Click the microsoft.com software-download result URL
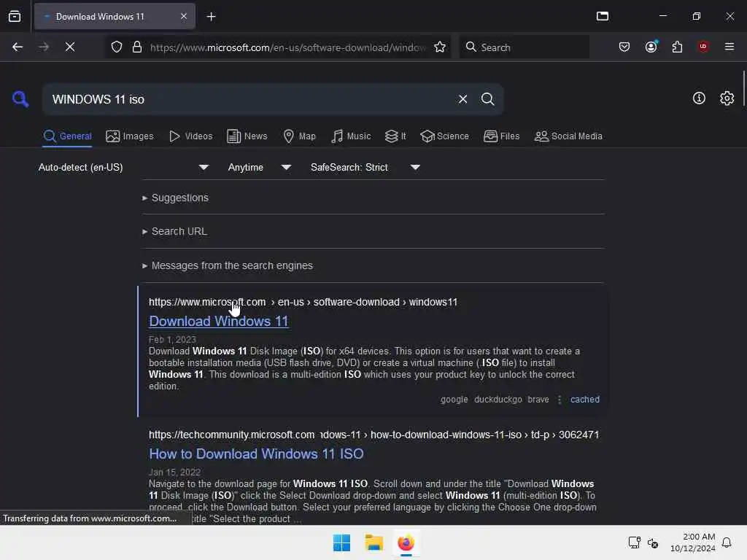 click(303, 302)
